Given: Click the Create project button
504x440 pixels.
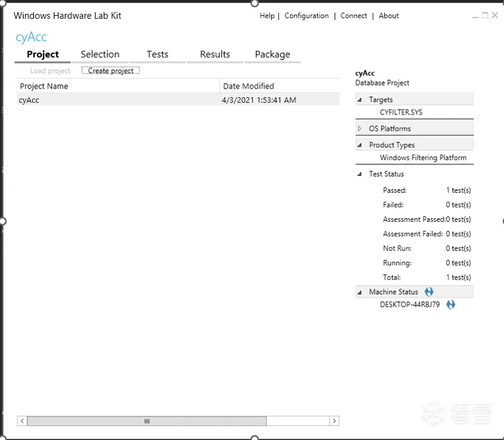Looking at the screenshot, I should [110, 71].
